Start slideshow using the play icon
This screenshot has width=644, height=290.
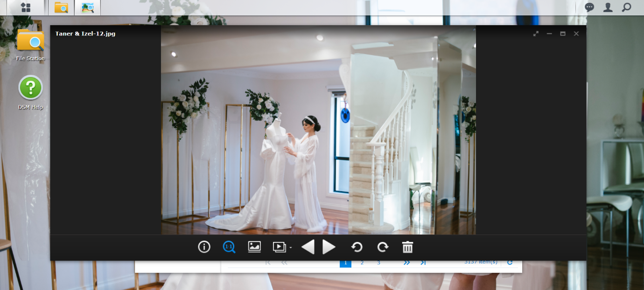(279, 247)
